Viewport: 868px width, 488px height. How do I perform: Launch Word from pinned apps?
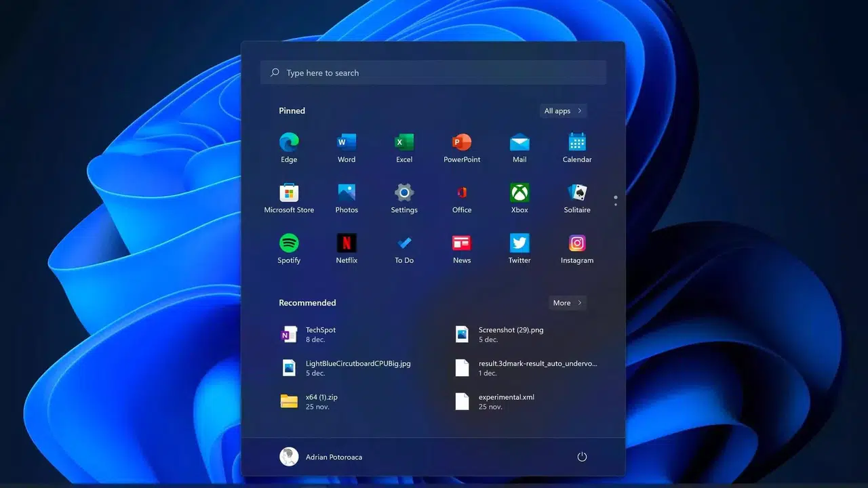347,142
